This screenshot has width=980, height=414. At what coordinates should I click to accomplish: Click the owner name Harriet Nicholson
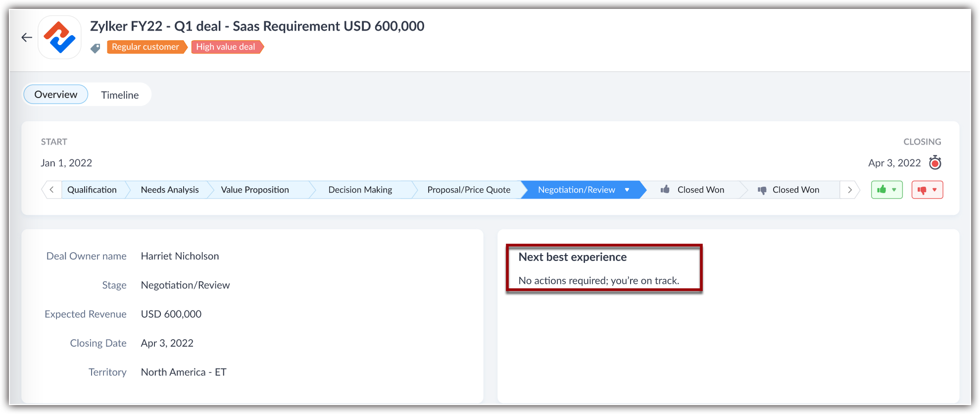pos(180,256)
